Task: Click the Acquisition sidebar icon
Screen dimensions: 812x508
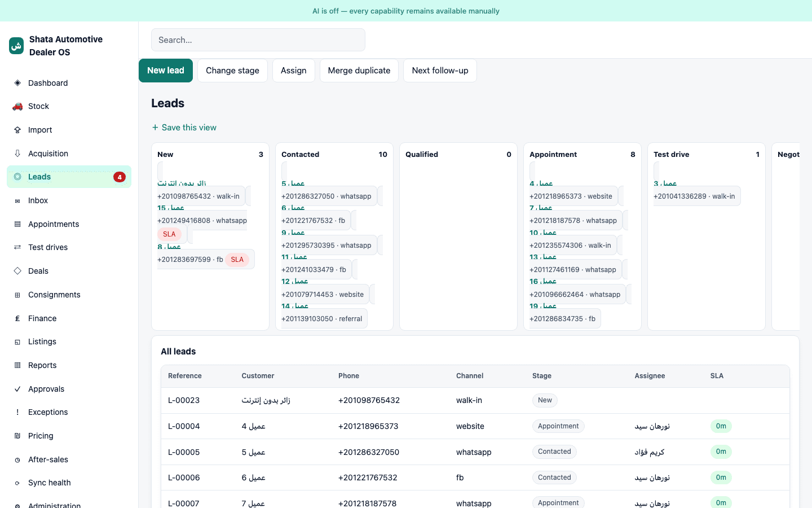Action: 17,154
